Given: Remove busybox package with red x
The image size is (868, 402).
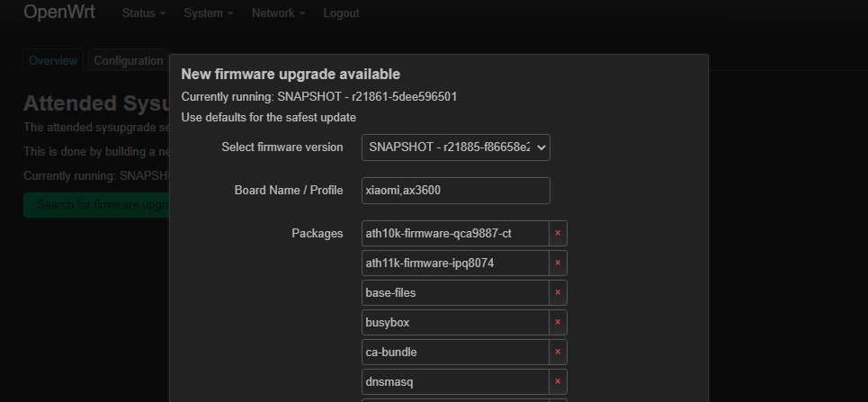Looking at the screenshot, I should 558,322.
